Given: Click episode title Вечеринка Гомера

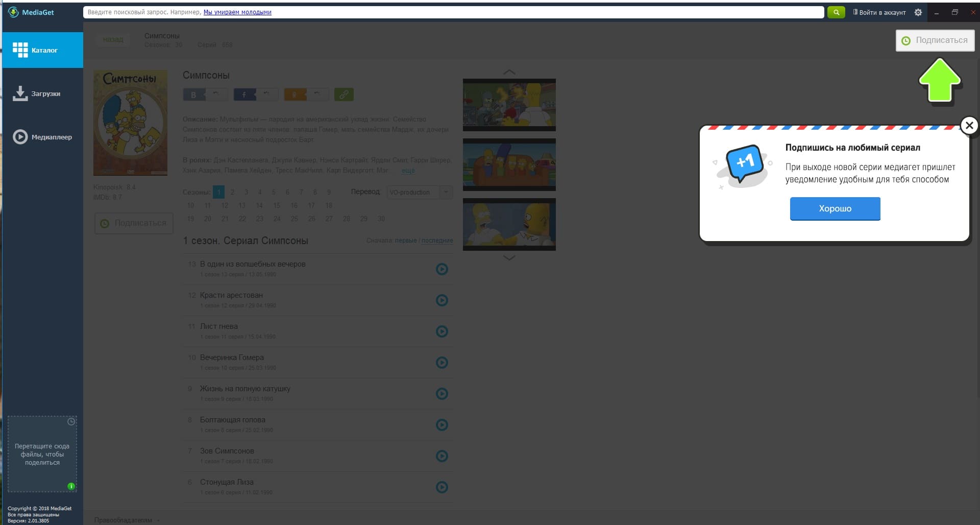Looking at the screenshot, I should pyautogui.click(x=232, y=357).
